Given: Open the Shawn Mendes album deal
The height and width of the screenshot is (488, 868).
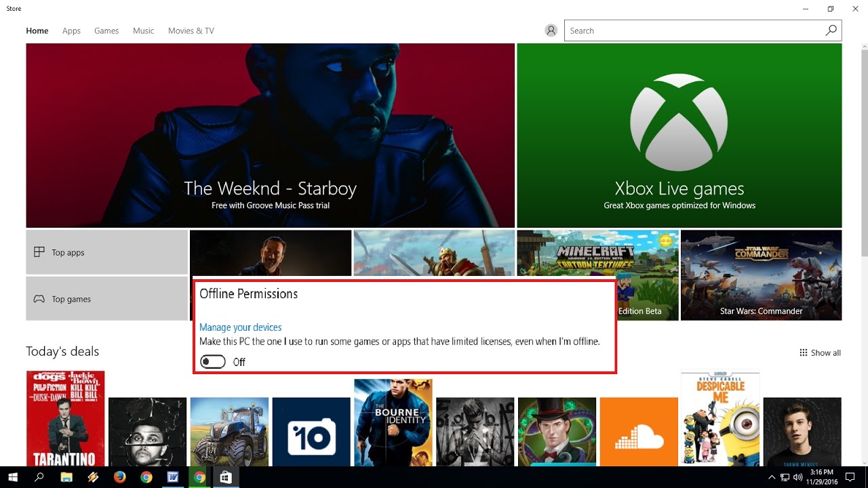Looking at the screenshot, I should tap(802, 432).
